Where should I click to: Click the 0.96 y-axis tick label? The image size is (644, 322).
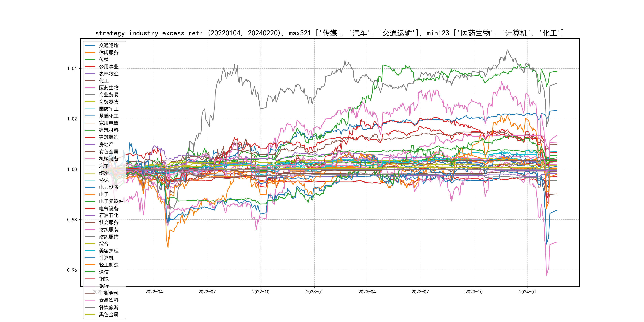click(72, 270)
